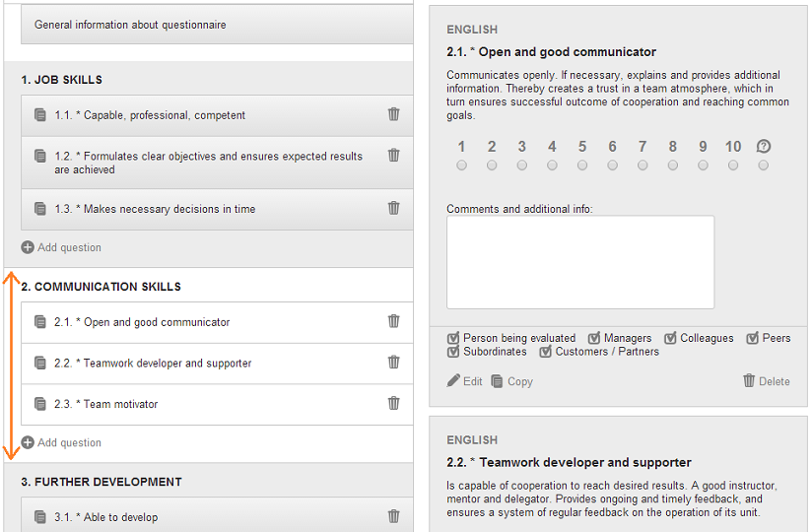This screenshot has width=812, height=532.
Task: Click the plus icon under Communication Skills
Action: [x=28, y=442]
